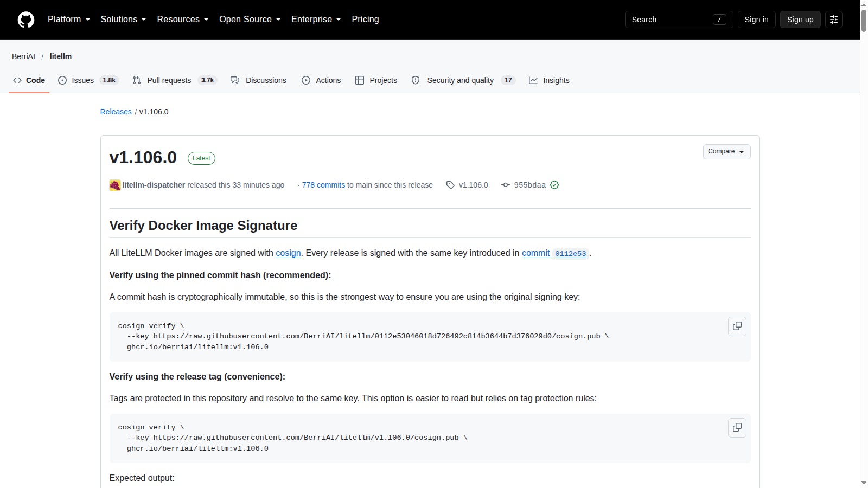
Task: Open the 778 commits link
Action: coord(323,185)
